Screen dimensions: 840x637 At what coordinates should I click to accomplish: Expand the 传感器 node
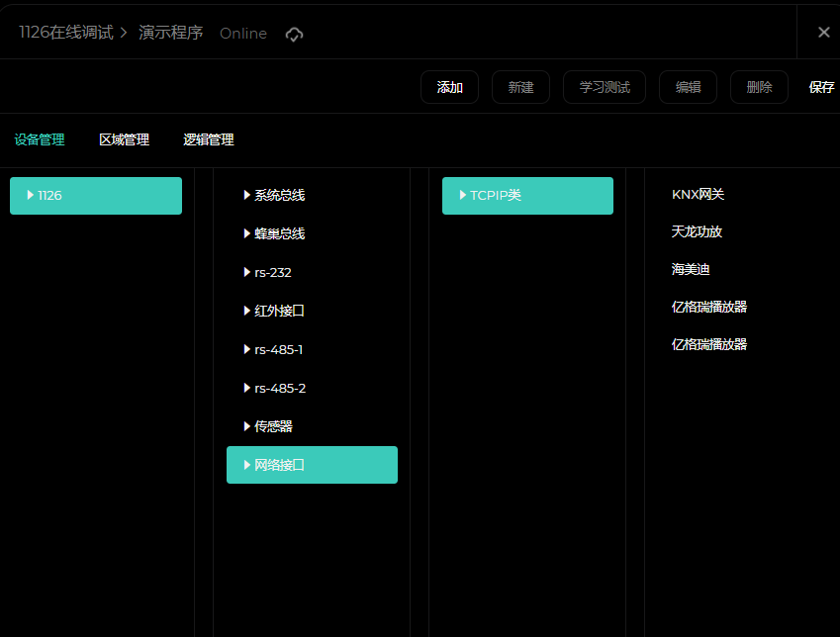247,426
